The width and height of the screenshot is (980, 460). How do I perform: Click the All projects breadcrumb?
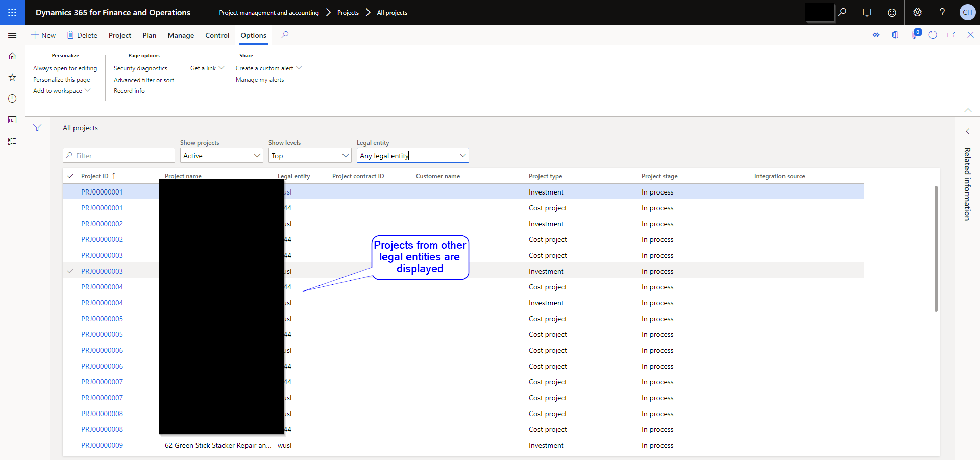click(392, 13)
